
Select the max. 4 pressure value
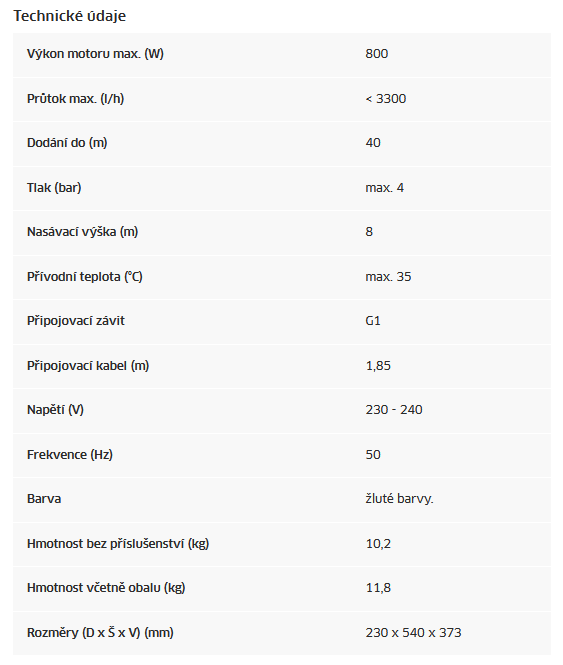[384, 187]
